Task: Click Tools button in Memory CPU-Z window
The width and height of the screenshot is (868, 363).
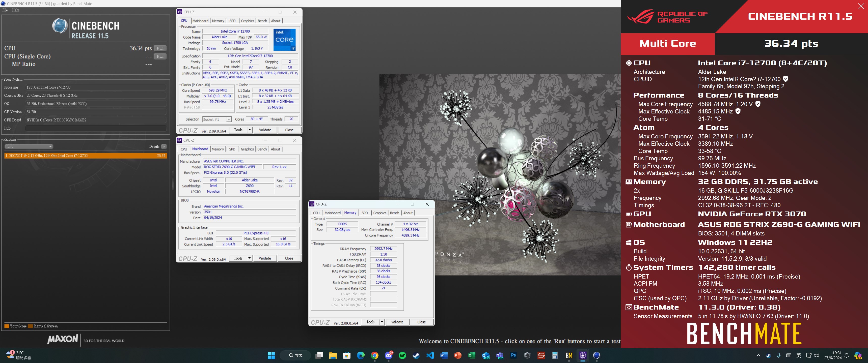Action: coord(370,322)
